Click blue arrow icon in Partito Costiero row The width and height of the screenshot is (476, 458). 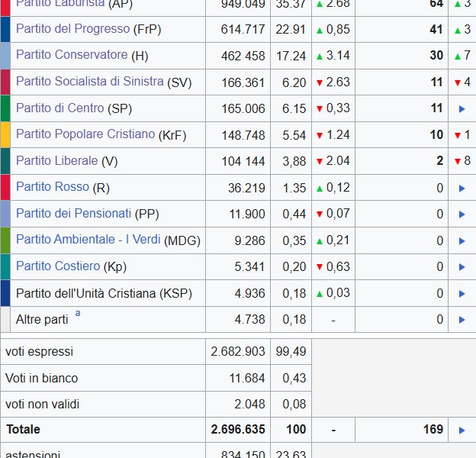click(x=462, y=267)
